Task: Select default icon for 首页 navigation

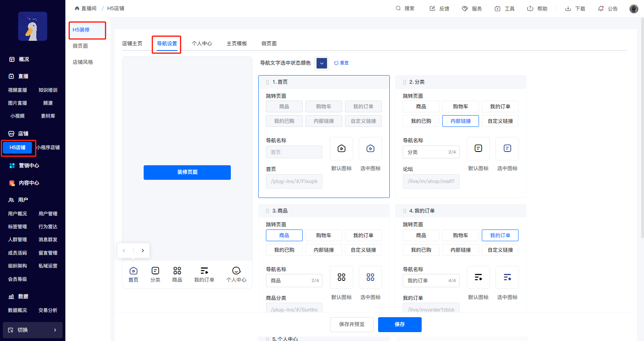Action: point(341,148)
